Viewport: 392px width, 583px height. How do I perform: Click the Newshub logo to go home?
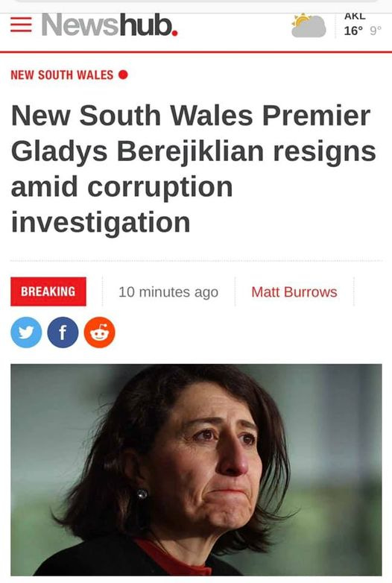click(110, 25)
